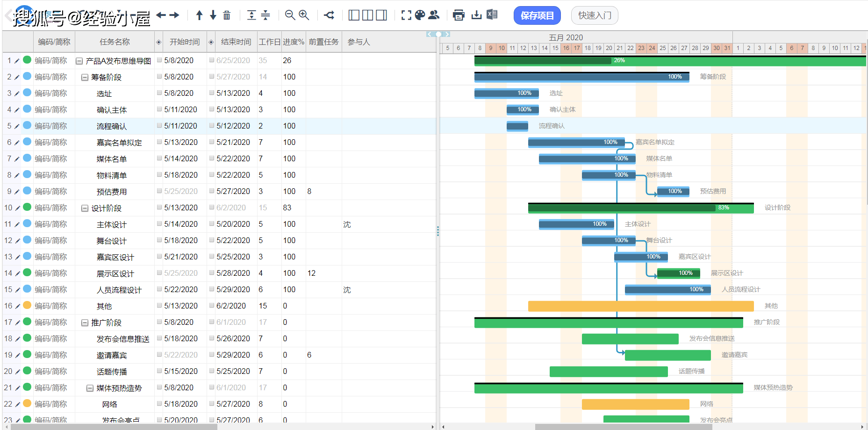Viewport: 868px width, 430px height.
Task: Open the color palette theme icon
Action: (x=420, y=15)
